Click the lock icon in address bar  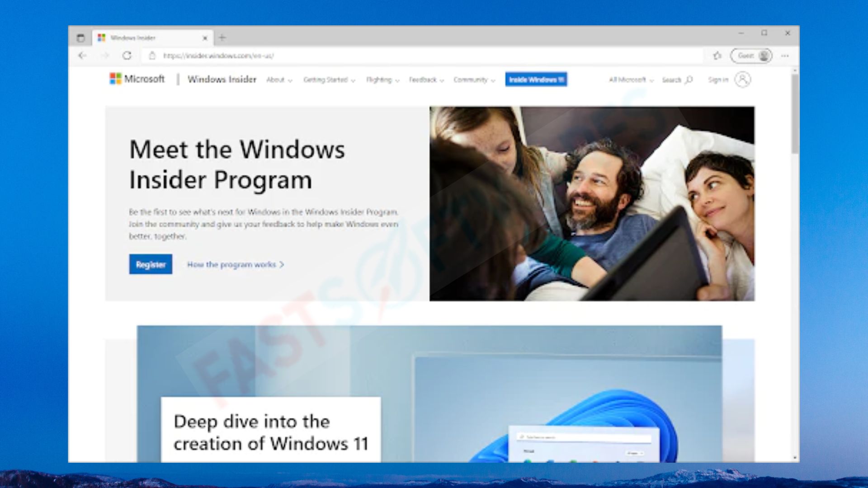(x=152, y=56)
